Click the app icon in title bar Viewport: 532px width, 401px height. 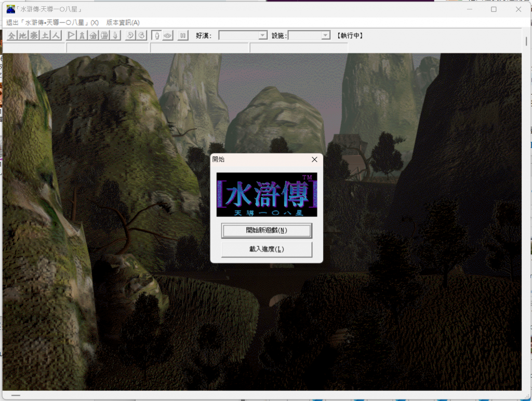point(11,9)
